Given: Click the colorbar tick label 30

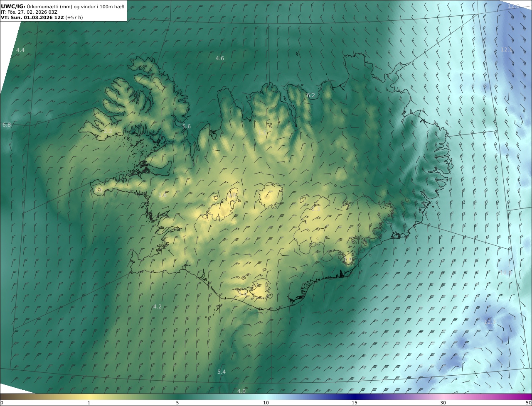Looking at the screenshot, I should [x=443, y=403].
